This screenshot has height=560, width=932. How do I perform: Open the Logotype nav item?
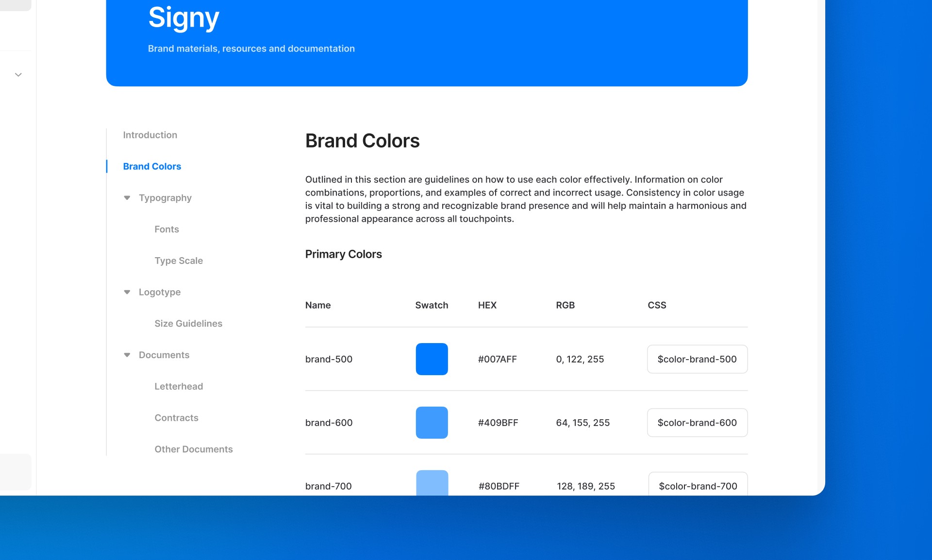point(160,292)
